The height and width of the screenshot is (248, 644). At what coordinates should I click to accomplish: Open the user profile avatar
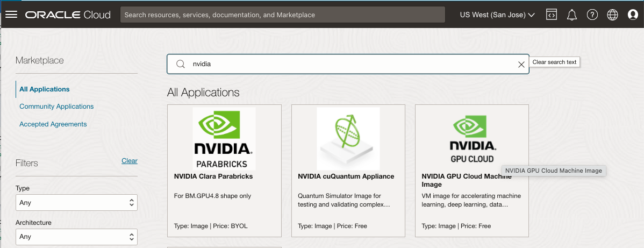click(x=633, y=15)
